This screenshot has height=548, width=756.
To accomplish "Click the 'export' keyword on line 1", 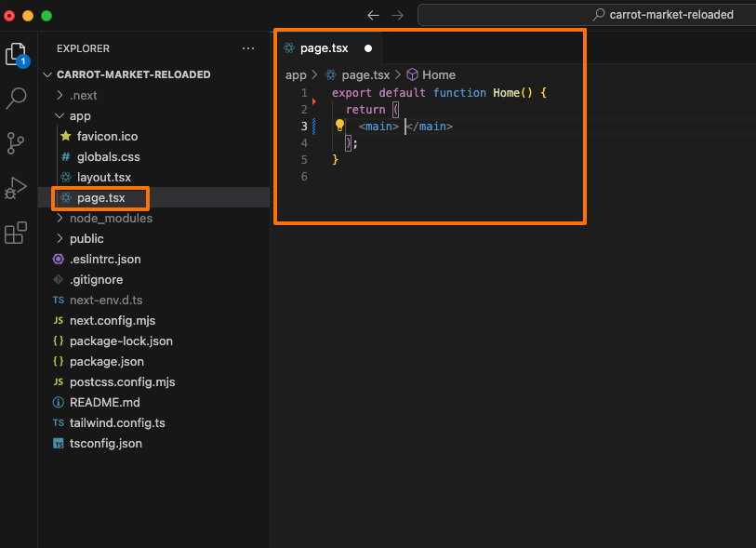I will pos(351,93).
